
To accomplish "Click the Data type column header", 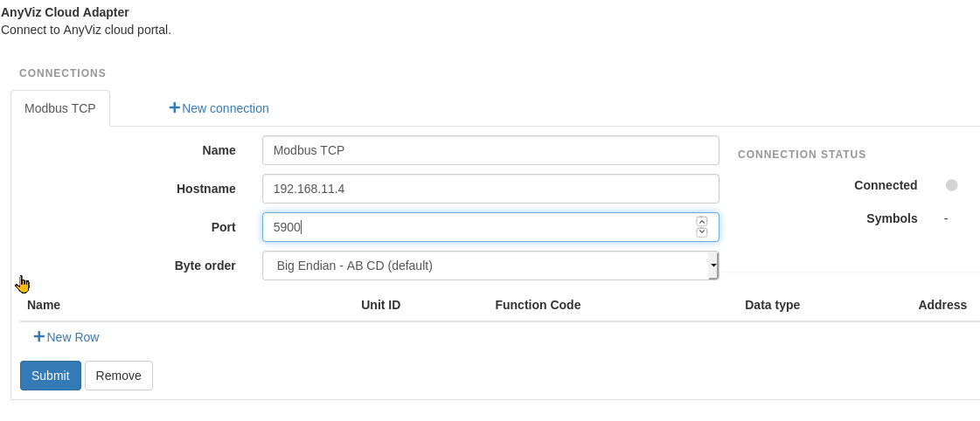I will [x=772, y=305].
